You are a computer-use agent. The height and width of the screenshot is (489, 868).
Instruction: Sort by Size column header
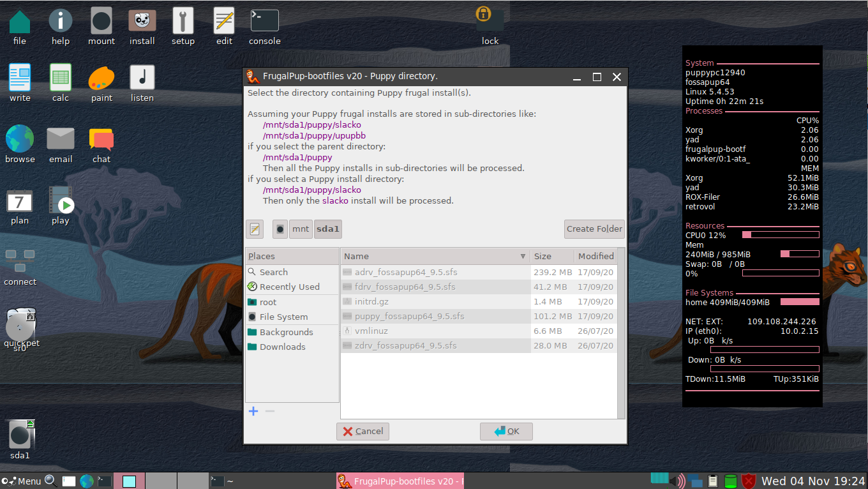[552, 256]
